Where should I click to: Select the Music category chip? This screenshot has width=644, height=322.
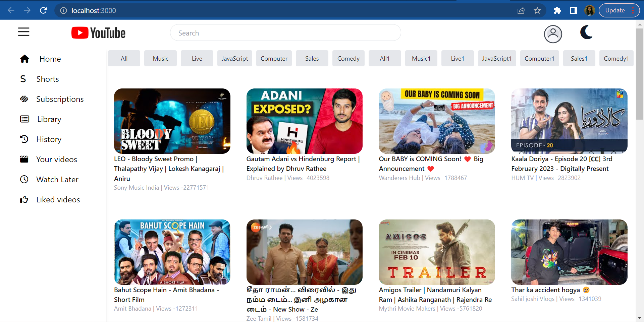coord(161,58)
